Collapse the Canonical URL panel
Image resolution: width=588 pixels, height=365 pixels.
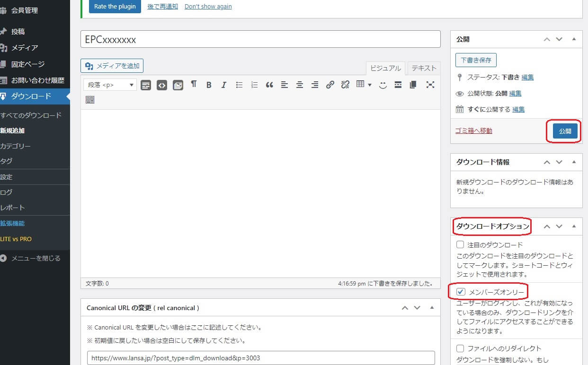pos(432,307)
